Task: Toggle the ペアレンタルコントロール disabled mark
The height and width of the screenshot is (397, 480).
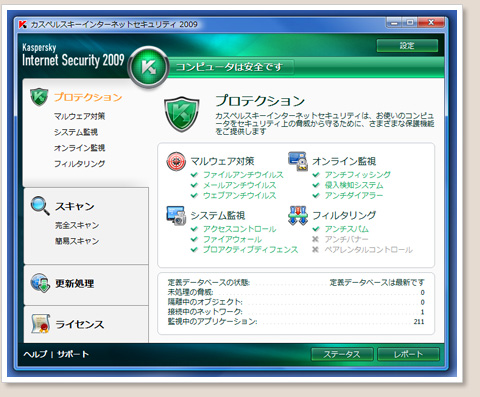Action: [x=315, y=249]
